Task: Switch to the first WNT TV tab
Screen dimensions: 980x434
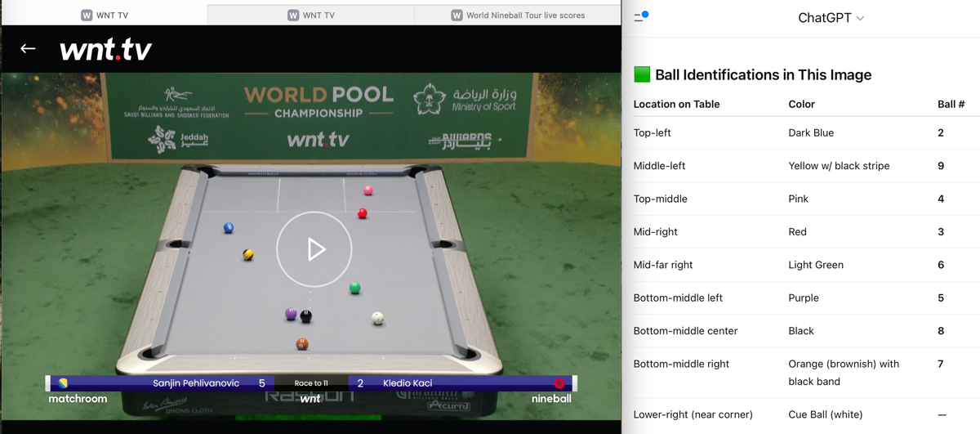Action: pos(104,15)
